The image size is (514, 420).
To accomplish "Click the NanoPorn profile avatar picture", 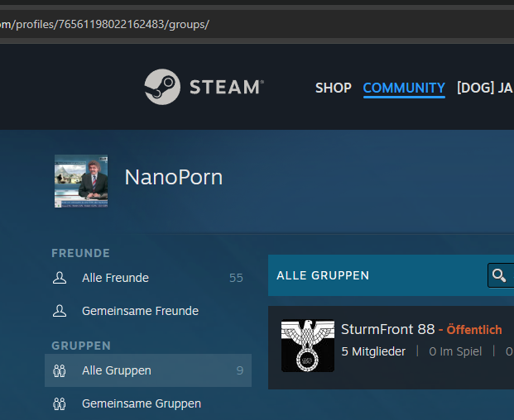I will point(81,180).
